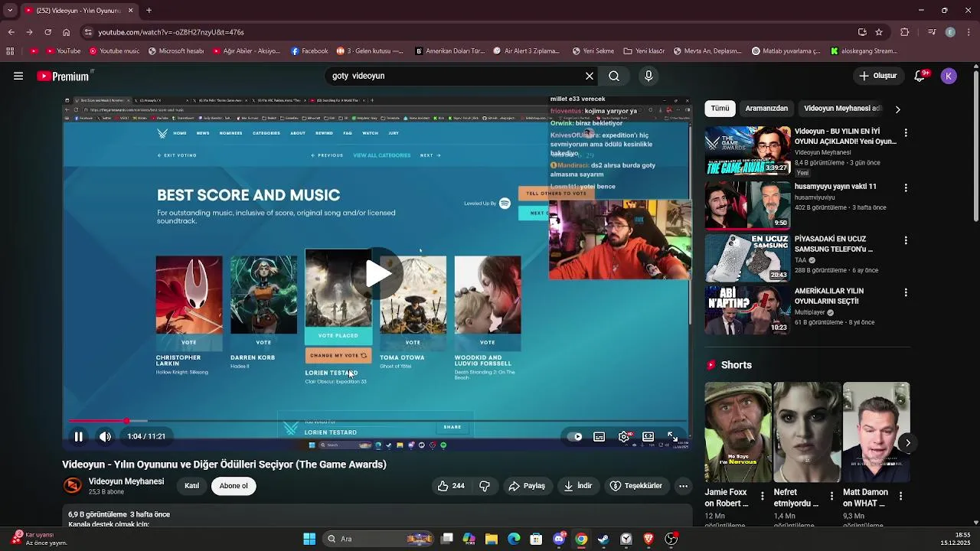
Task: Open options for PİYASADAKİ EN UCUZ video
Action: (906, 240)
